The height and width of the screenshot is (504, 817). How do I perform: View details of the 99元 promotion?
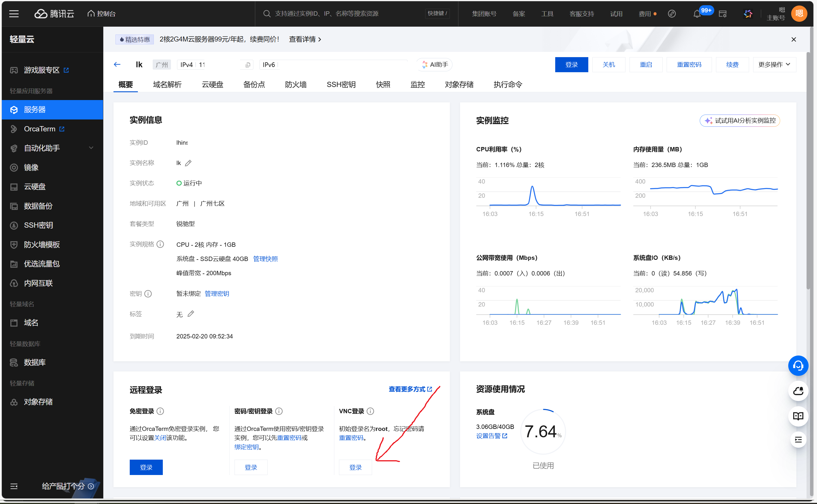[305, 39]
